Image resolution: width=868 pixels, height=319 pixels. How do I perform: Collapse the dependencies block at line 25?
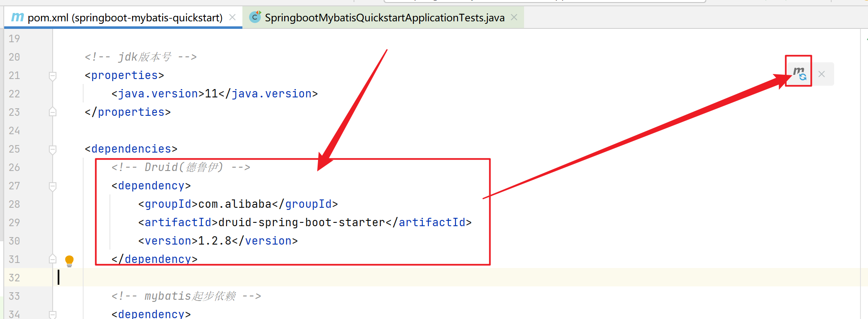point(53,149)
